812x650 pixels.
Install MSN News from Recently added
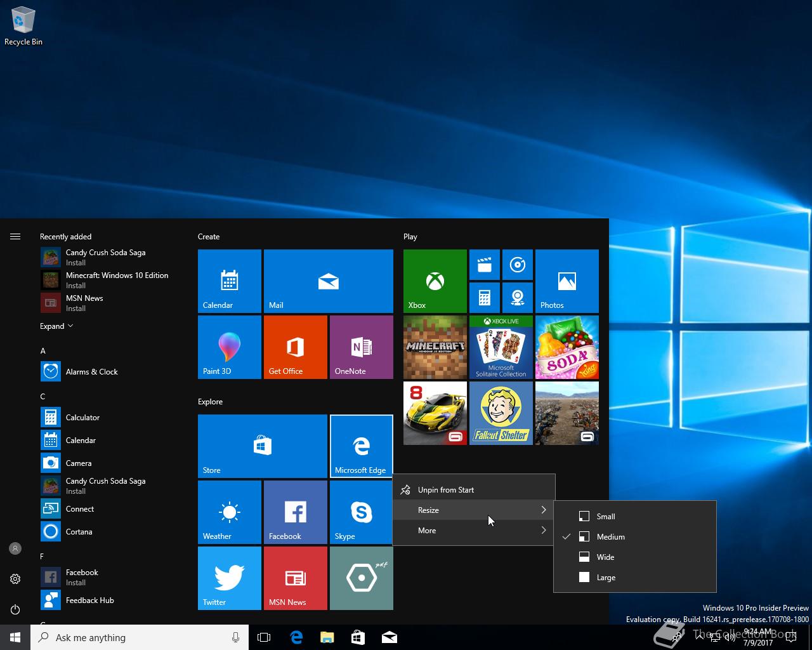(x=112, y=303)
